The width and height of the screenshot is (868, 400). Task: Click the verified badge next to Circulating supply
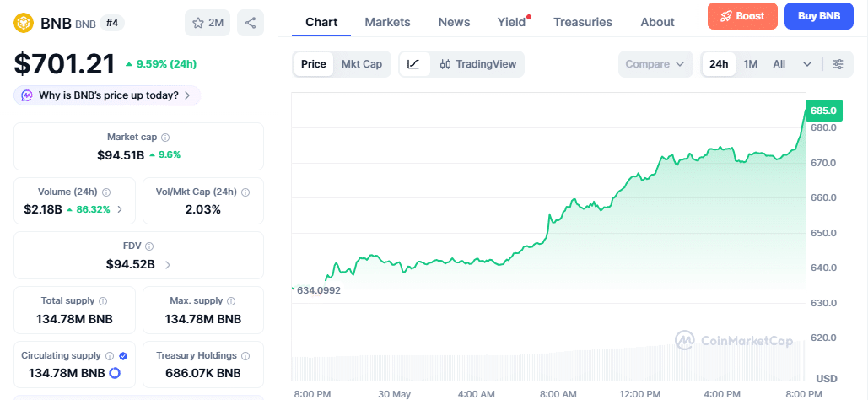(123, 355)
